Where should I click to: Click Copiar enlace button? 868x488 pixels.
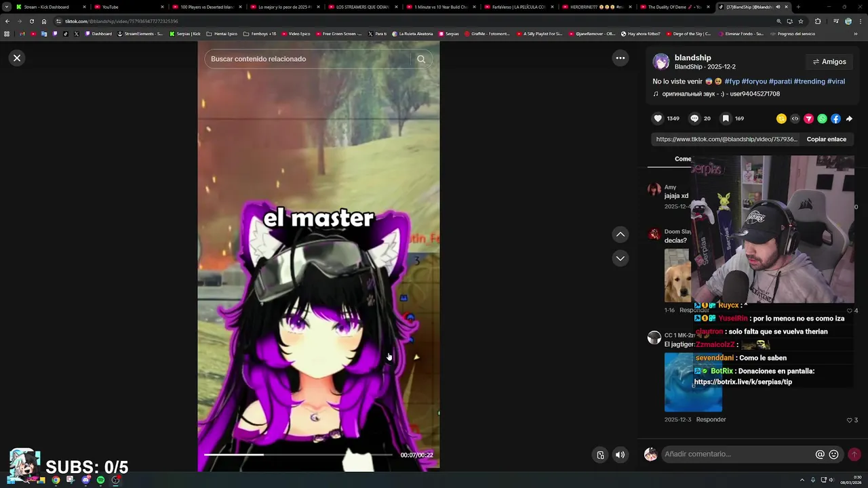point(826,139)
